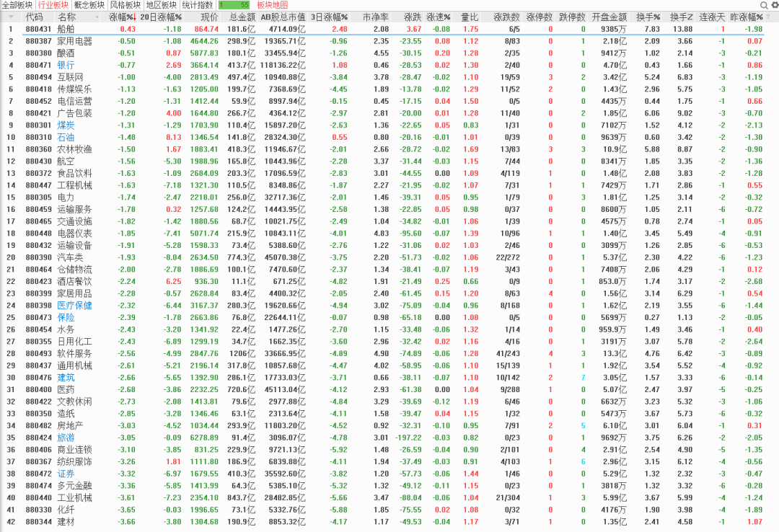Open settings via the gear icon

tap(773, 5)
